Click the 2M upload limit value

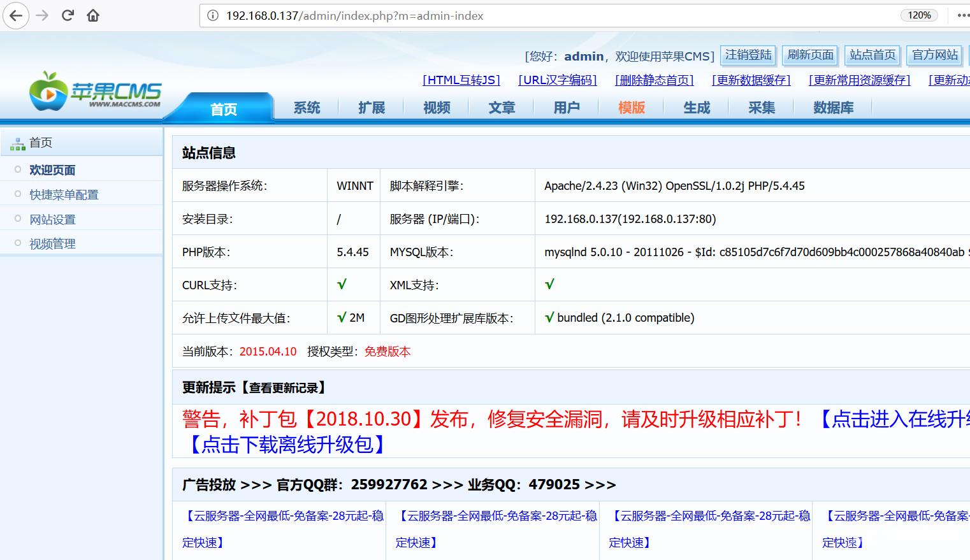tap(357, 318)
